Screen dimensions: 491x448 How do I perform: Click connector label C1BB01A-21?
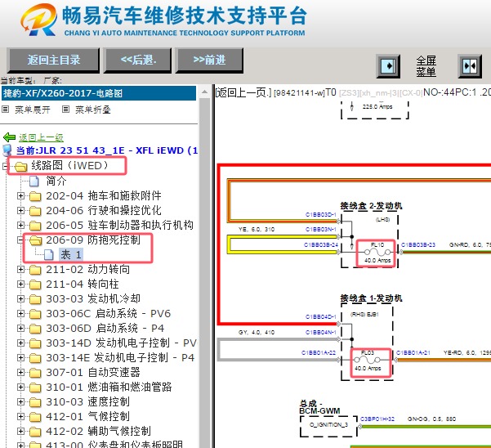click(413, 353)
